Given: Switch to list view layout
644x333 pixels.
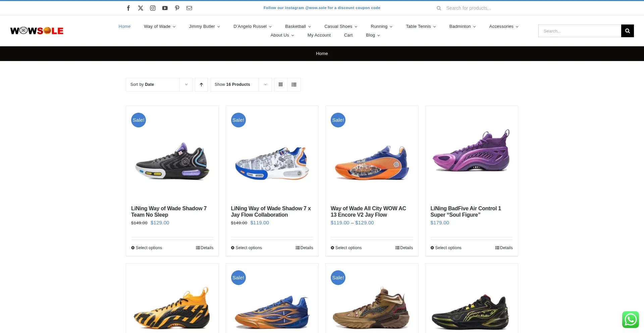Looking at the screenshot, I should 294,85.
